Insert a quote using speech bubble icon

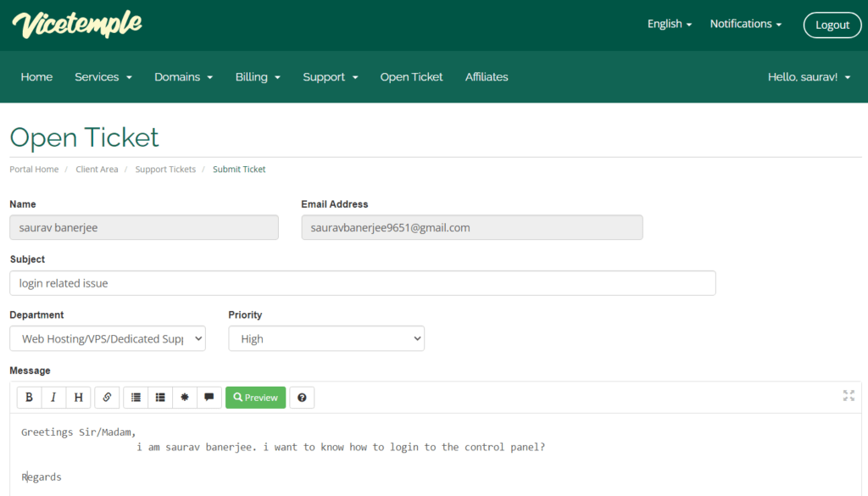209,398
